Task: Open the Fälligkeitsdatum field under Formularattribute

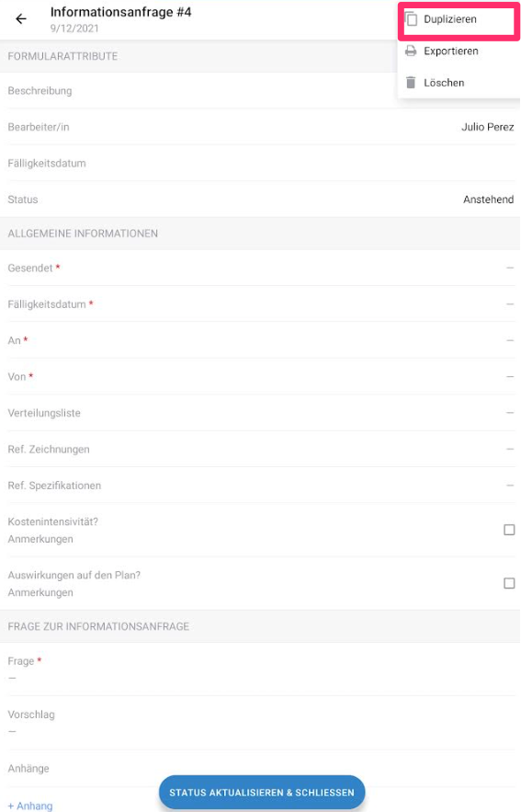Action: [260, 163]
